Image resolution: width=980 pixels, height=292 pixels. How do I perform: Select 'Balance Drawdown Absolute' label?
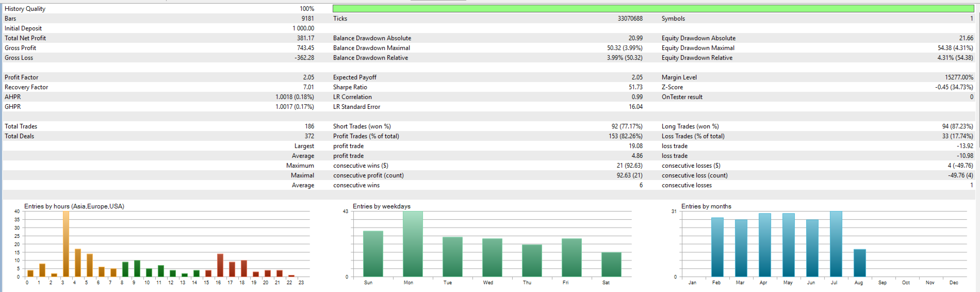(x=372, y=38)
